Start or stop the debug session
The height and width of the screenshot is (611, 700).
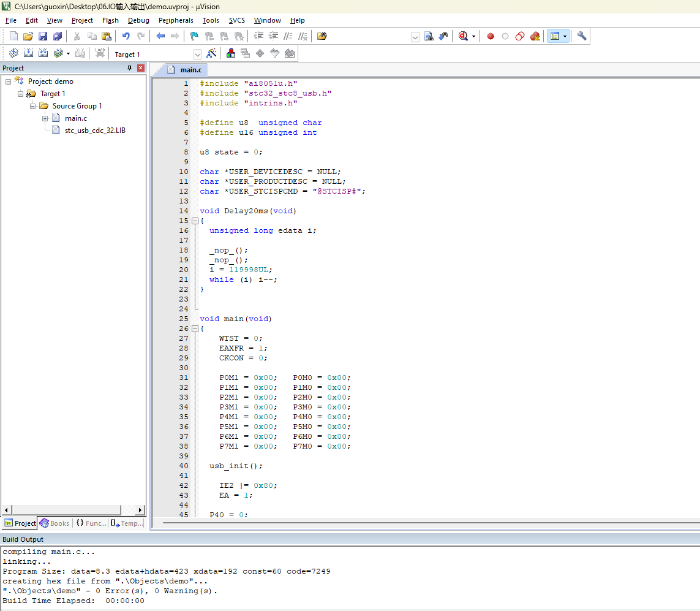coord(463,36)
